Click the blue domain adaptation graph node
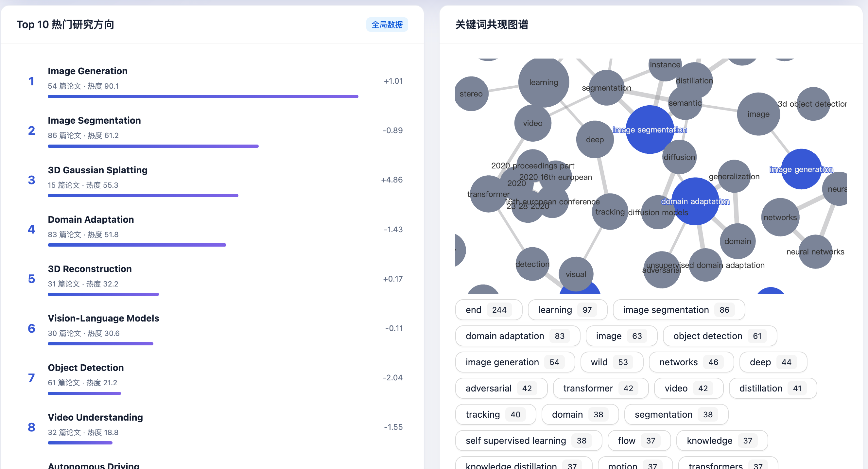Viewport: 868px width, 469px height. (695, 201)
